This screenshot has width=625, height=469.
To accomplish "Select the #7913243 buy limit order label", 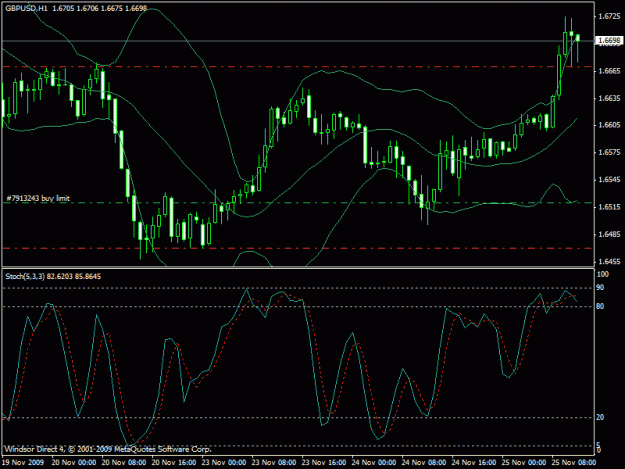I will pos(38,198).
